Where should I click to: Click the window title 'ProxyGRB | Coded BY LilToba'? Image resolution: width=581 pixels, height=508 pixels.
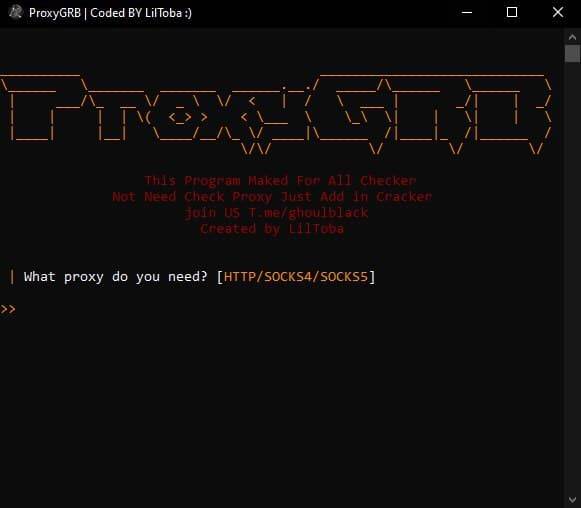[x=110, y=13]
